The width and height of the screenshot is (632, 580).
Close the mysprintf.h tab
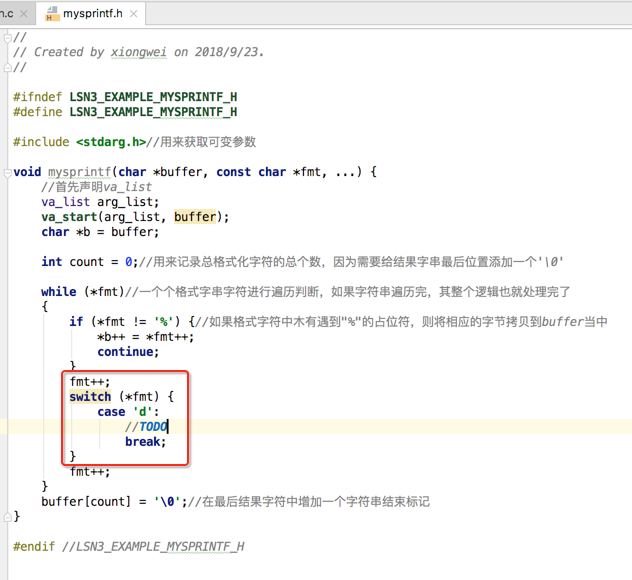[134, 14]
